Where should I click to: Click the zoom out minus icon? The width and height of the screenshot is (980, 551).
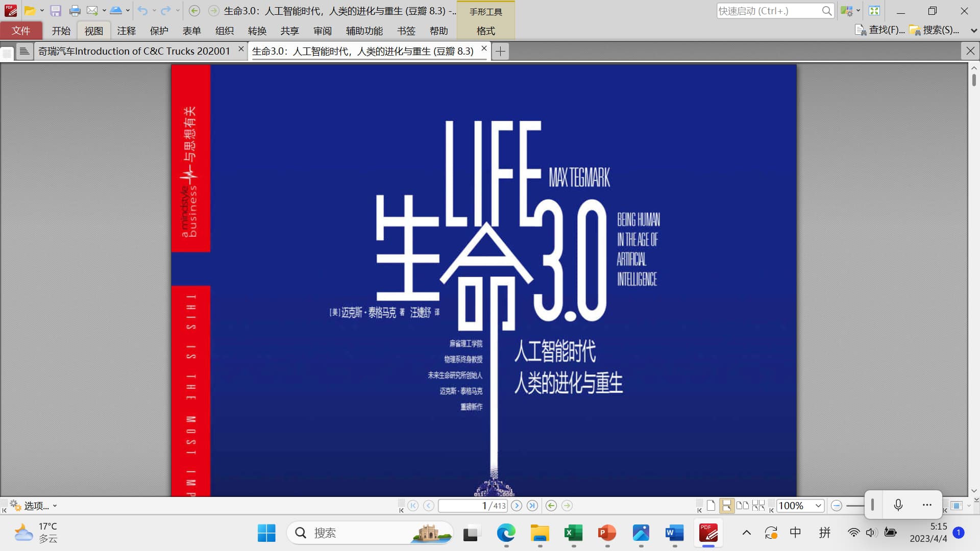(x=836, y=506)
